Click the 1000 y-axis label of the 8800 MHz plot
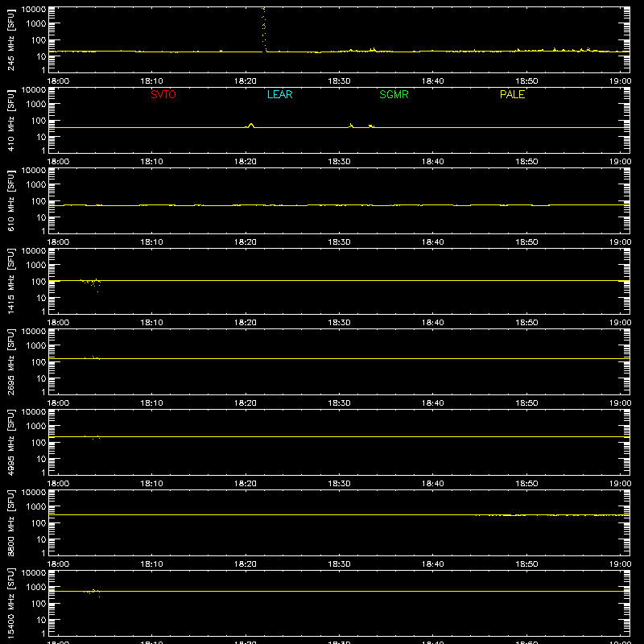 [x=36, y=507]
